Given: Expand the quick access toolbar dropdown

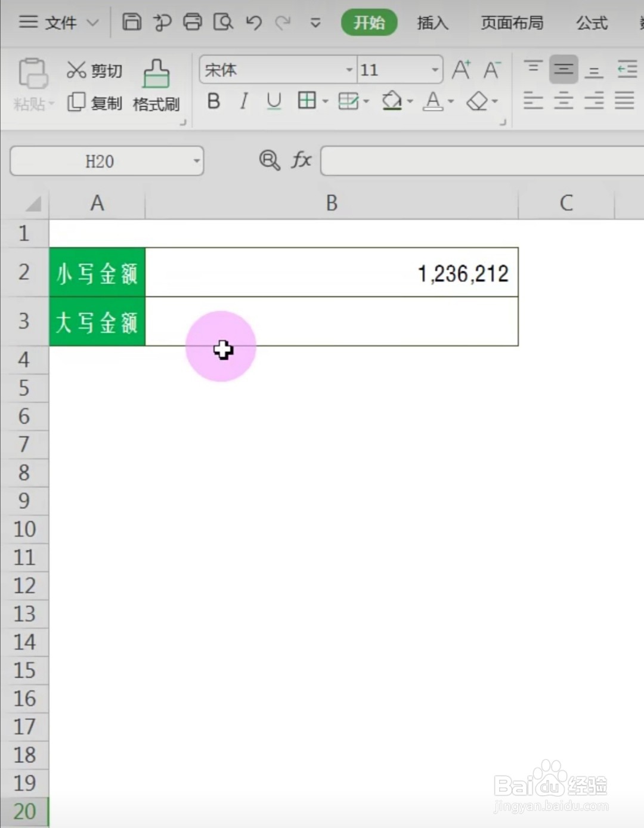Looking at the screenshot, I should click(x=315, y=23).
